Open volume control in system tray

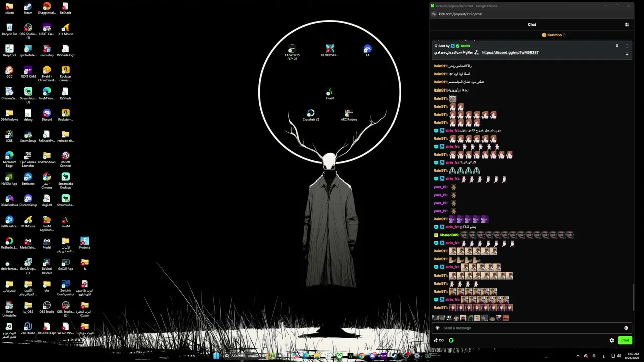(x=619, y=356)
